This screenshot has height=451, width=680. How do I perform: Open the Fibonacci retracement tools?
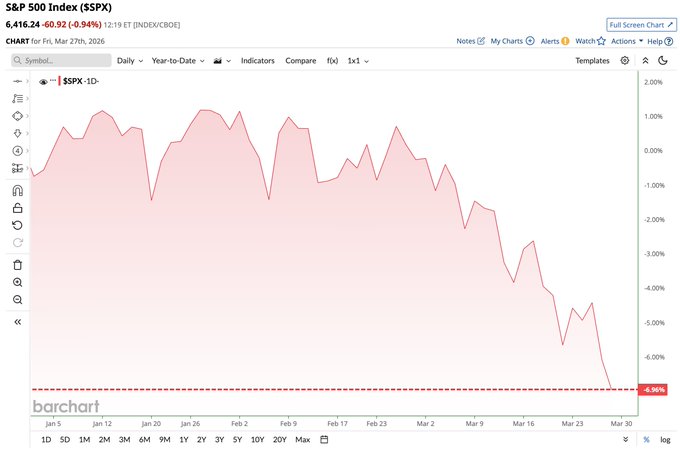[x=17, y=98]
